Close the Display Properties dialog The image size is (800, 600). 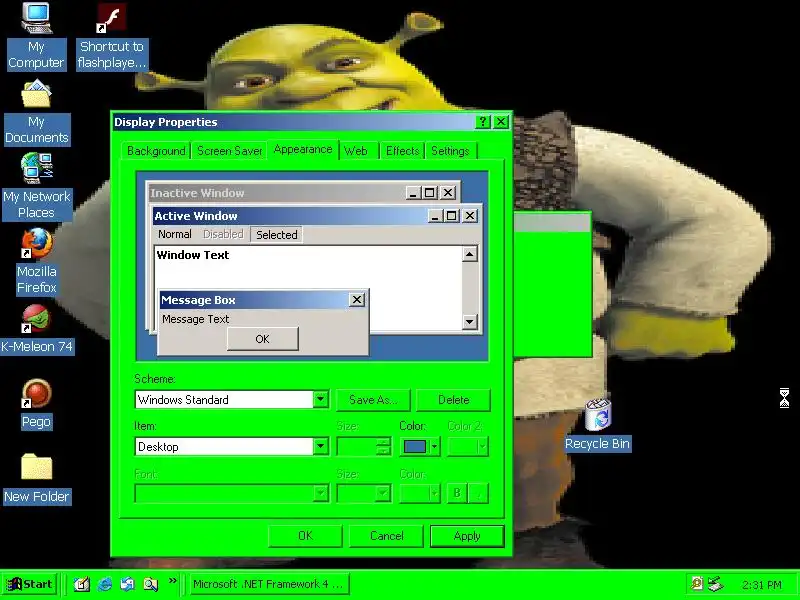502,121
